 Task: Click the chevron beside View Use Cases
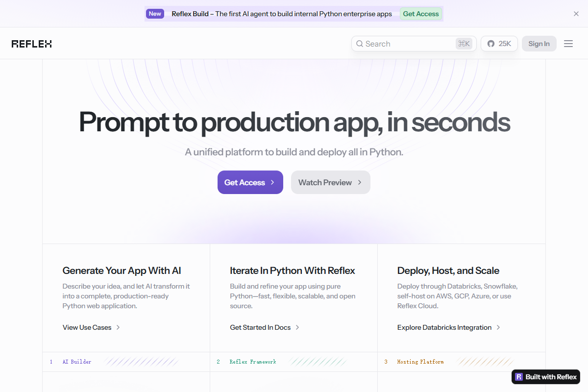[118, 327]
